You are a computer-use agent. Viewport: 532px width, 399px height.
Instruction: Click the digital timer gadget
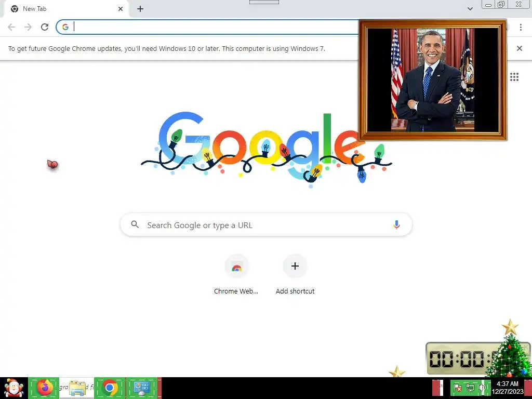pos(458,358)
